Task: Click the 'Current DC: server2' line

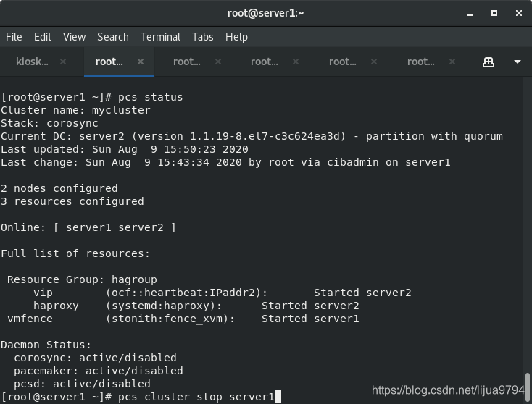Action: click(x=252, y=136)
